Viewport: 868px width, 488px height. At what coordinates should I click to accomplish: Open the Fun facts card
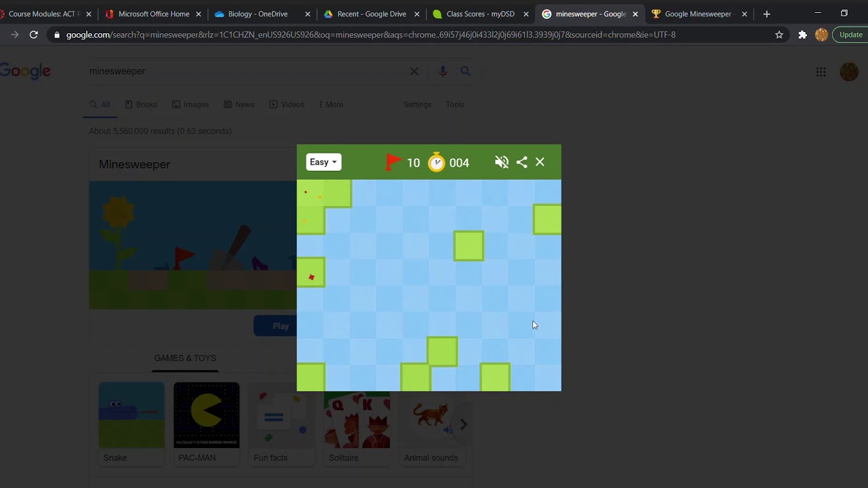click(x=281, y=424)
